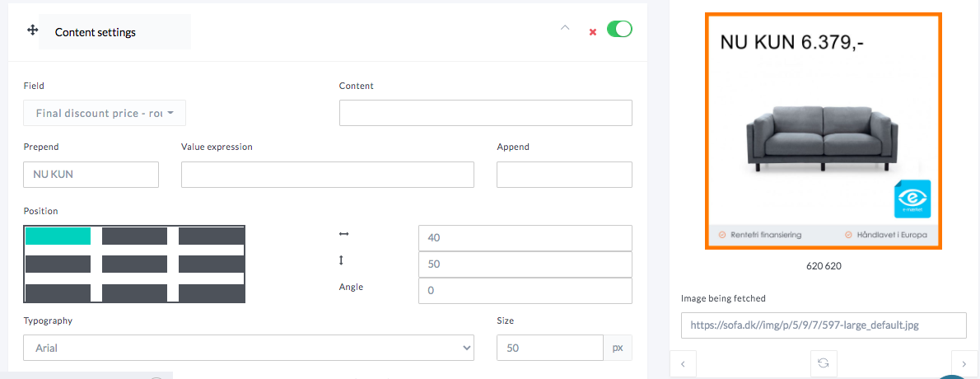Toggle the green Content settings switch off

(x=619, y=29)
